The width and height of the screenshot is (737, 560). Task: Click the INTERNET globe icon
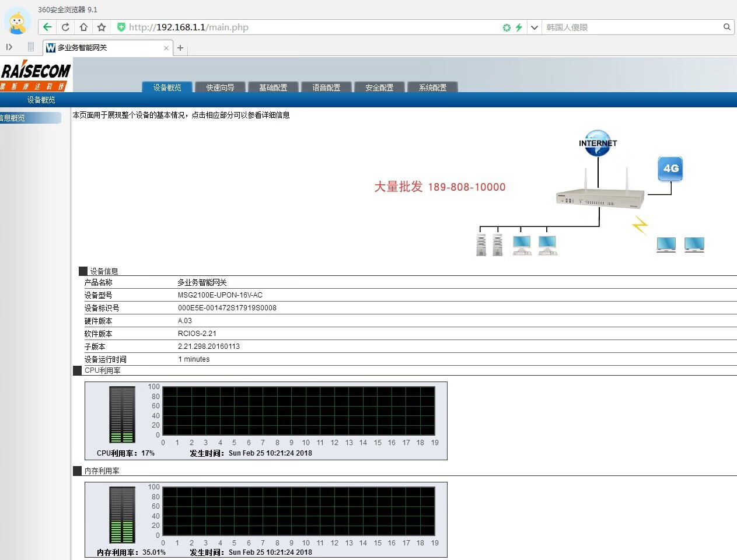click(598, 143)
